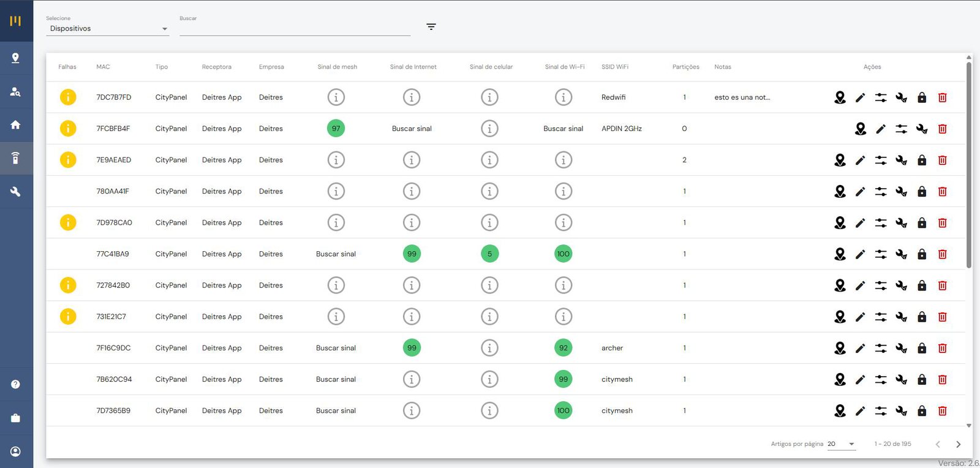Image resolution: width=980 pixels, height=468 pixels.
Task: View fault warning for device 7DC7B7FD
Action: (x=68, y=97)
